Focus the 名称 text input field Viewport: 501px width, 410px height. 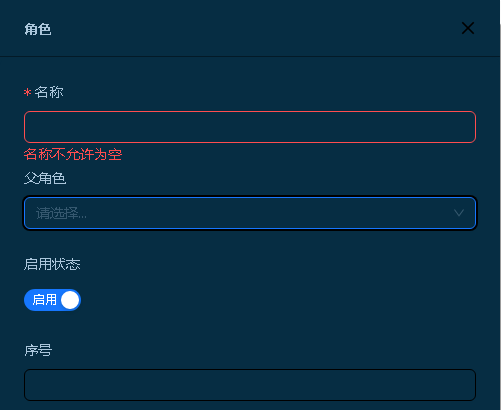[250, 127]
